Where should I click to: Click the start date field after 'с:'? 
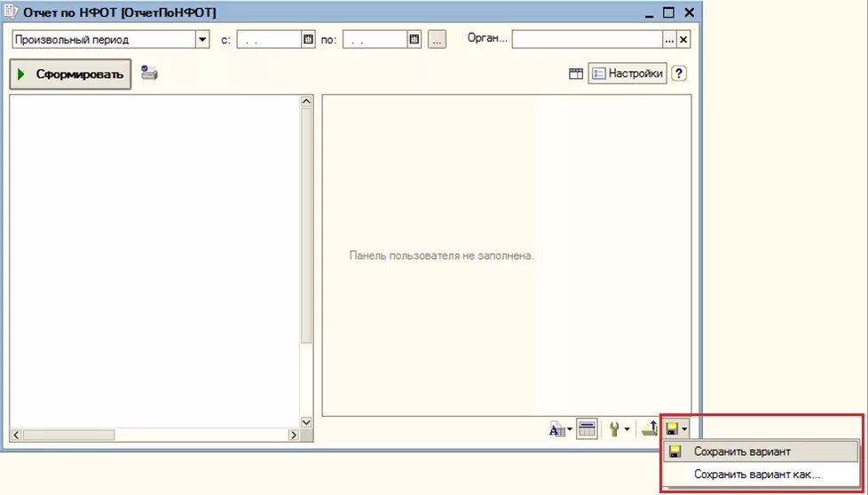tap(269, 40)
